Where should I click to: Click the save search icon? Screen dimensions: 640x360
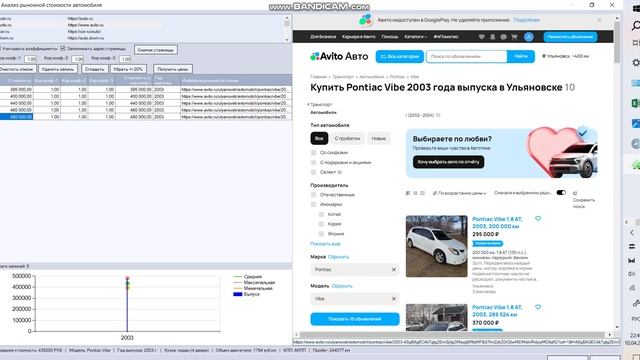pyautogui.click(x=575, y=193)
